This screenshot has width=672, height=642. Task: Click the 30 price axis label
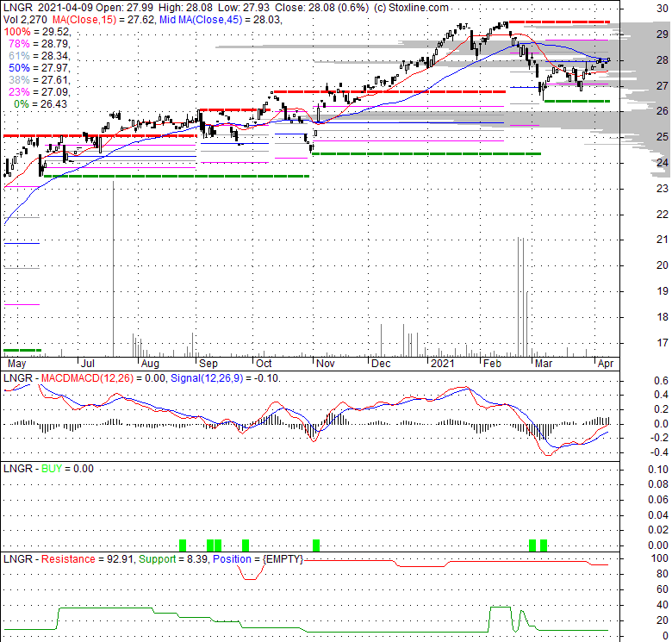663,8
